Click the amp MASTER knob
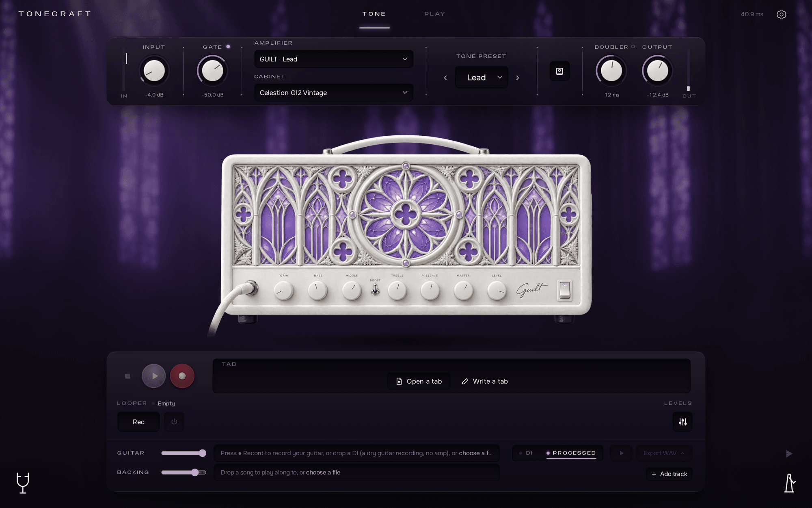Screen dimensions: 812x508 click(463, 291)
